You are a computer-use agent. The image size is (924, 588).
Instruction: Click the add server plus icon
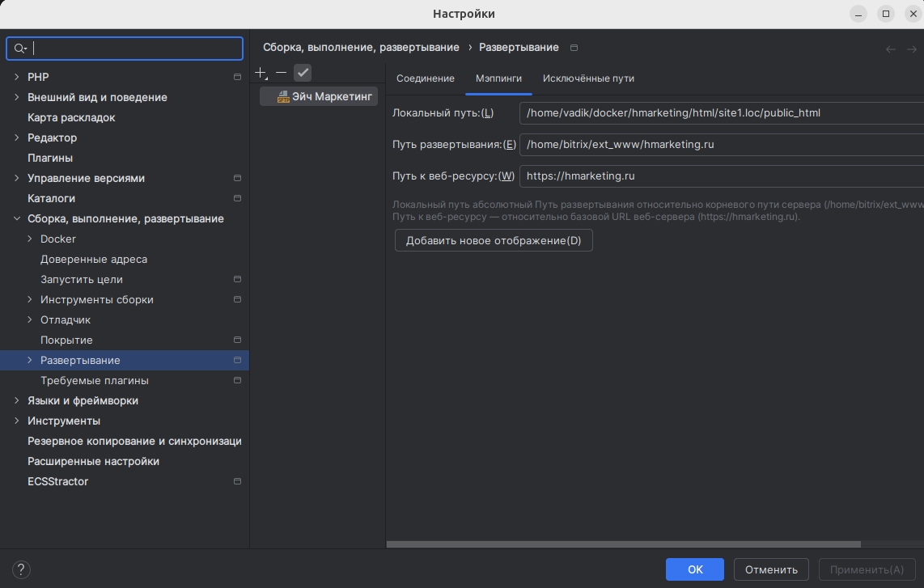coord(261,73)
